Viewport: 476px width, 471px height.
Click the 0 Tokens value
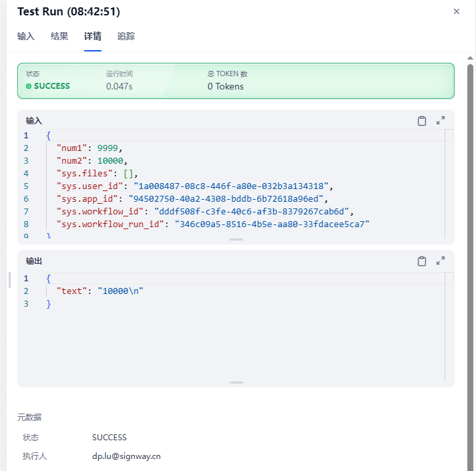[x=226, y=87]
